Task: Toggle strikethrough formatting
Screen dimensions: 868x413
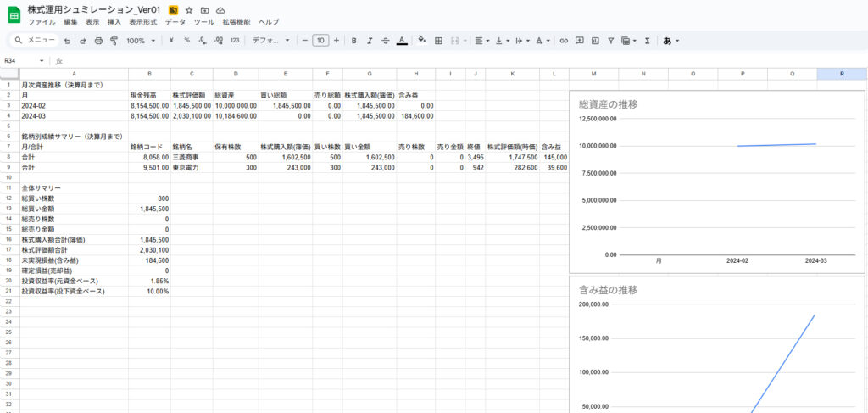Action: click(x=385, y=40)
